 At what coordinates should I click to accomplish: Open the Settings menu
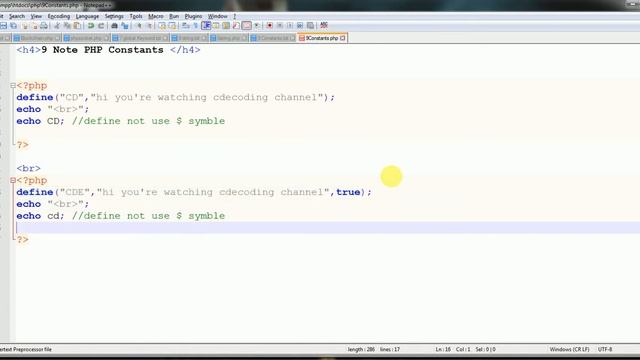pos(114,16)
